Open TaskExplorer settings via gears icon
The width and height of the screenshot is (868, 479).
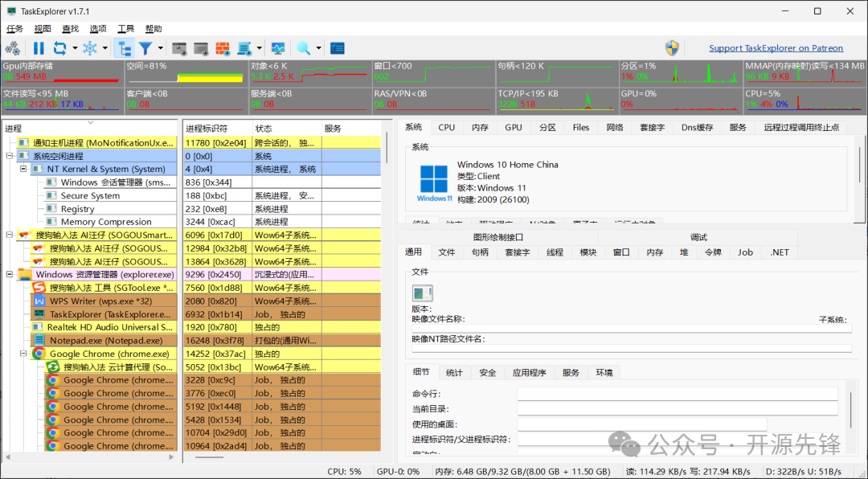pos(13,48)
